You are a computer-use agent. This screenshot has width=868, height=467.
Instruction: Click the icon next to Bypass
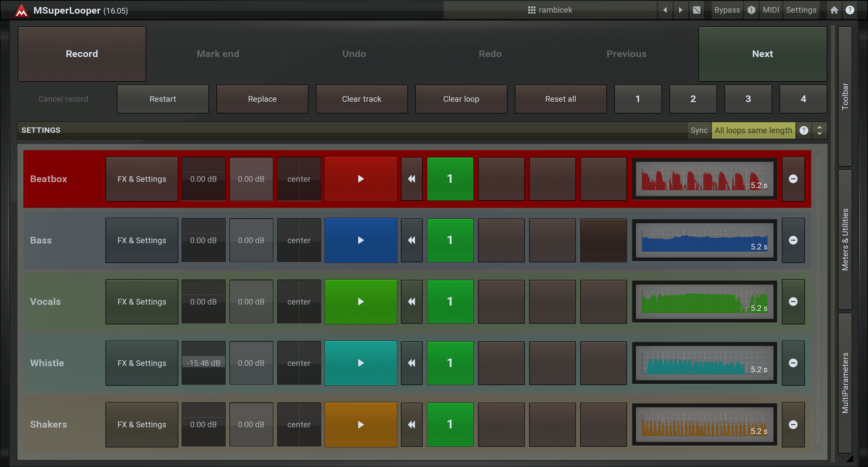click(751, 10)
